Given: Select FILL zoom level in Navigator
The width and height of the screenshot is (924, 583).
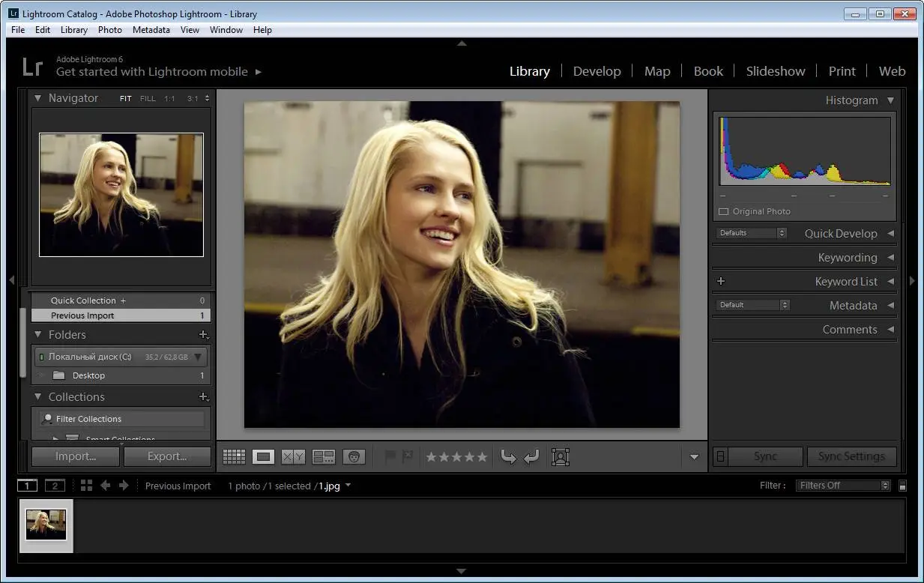Looking at the screenshot, I should point(148,98).
